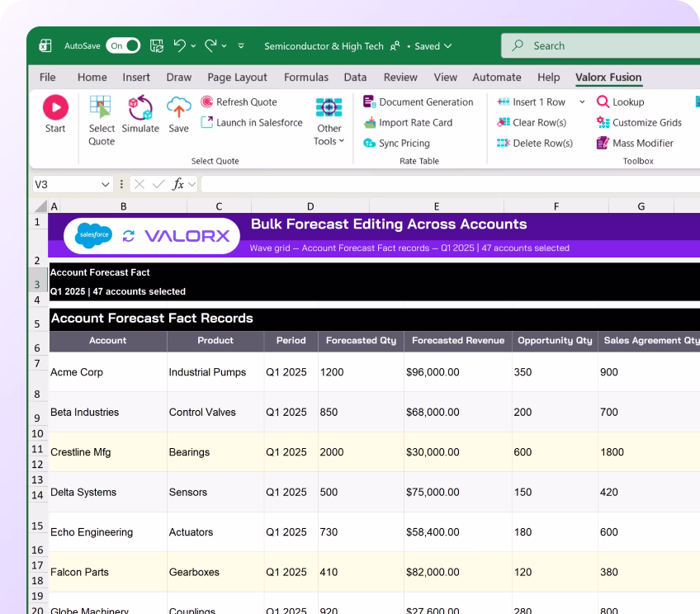Click Launch in Salesforce
Screen dimensions: 700x614
point(252,123)
